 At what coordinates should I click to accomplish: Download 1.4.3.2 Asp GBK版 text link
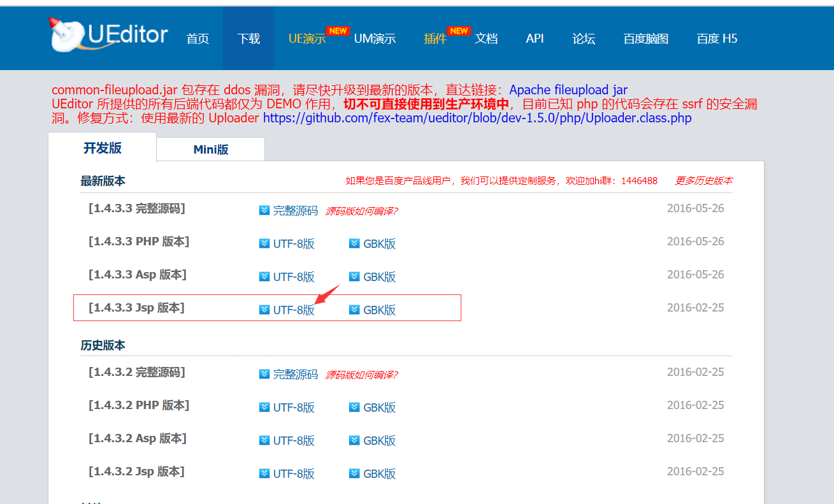point(380,441)
